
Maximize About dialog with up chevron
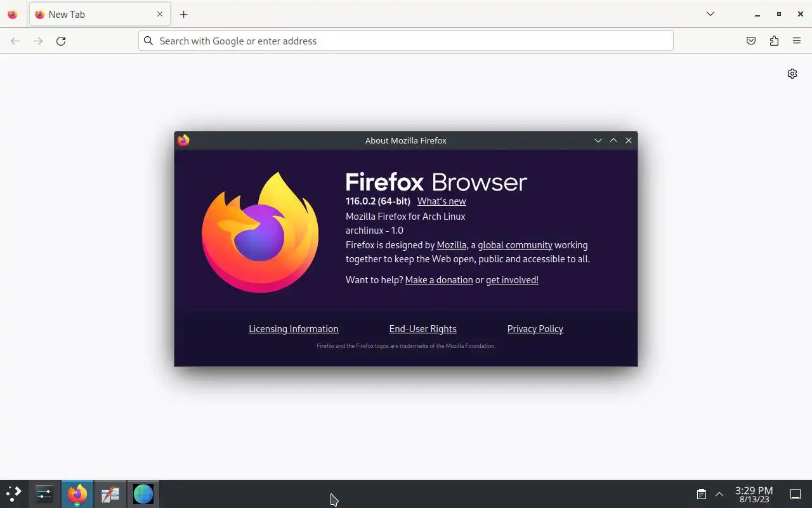pyautogui.click(x=613, y=140)
